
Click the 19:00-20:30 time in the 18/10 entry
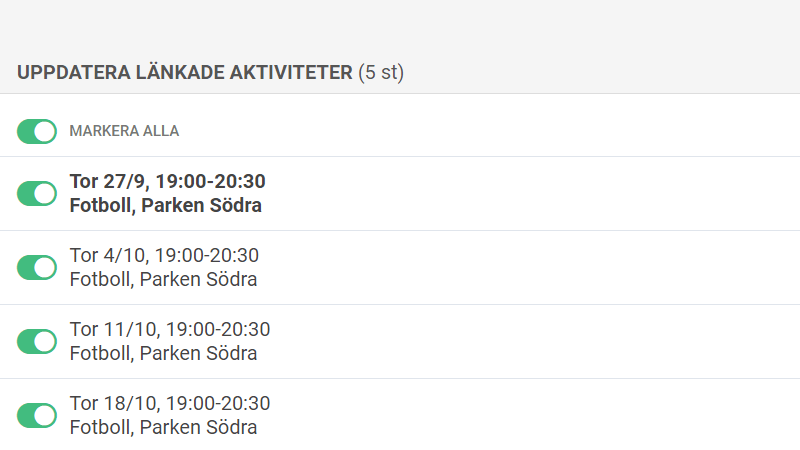point(218,404)
